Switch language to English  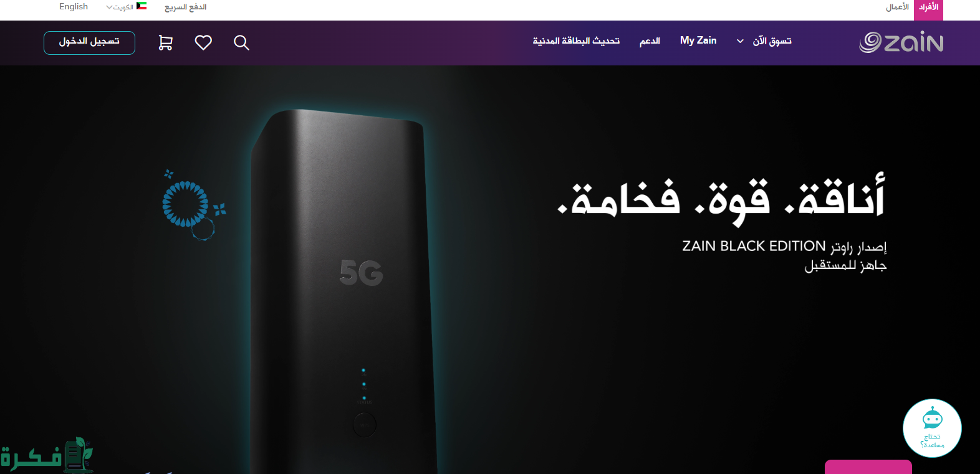[74, 7]
